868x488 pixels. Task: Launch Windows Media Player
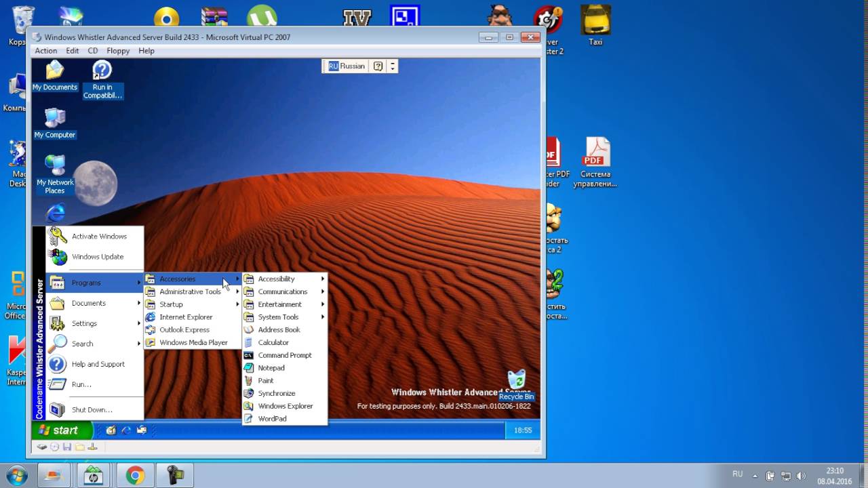coord(193,342)
